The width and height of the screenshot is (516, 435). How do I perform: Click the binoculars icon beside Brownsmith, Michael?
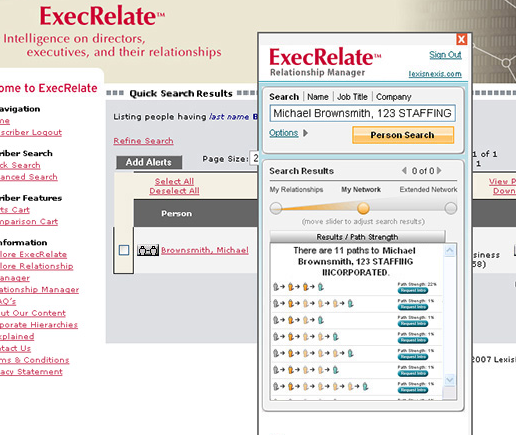pyautogui.click(x=148, y=250)
